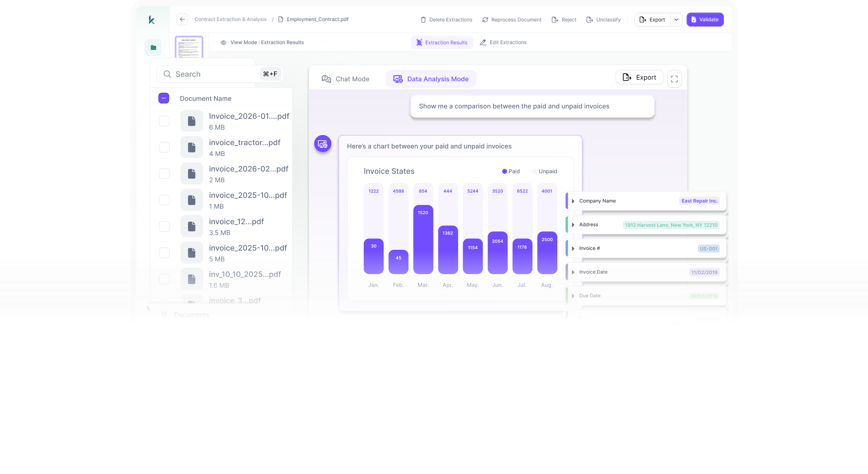
Task: Click the Reject button
Action: 564,20
